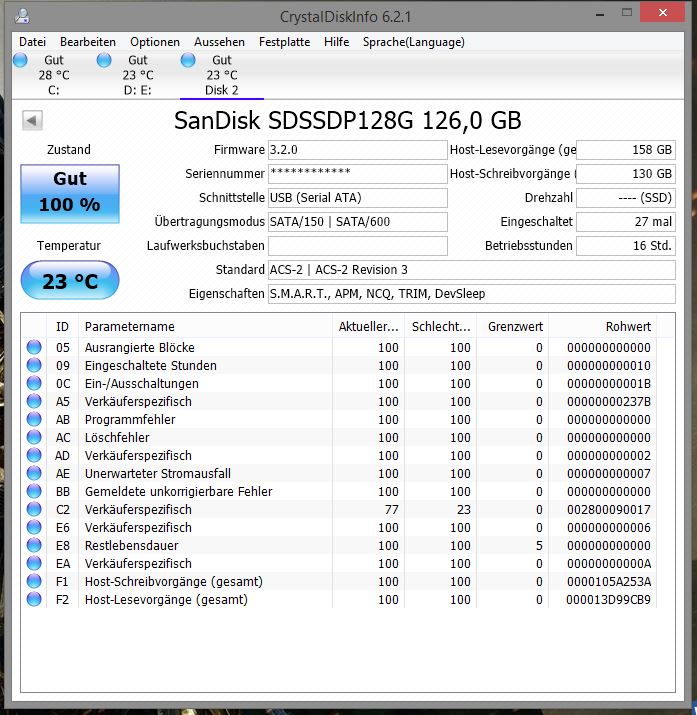Click status orb for Ausrangierte Blöcke row
The image size is (697, 715).
(x=34, y=347)
